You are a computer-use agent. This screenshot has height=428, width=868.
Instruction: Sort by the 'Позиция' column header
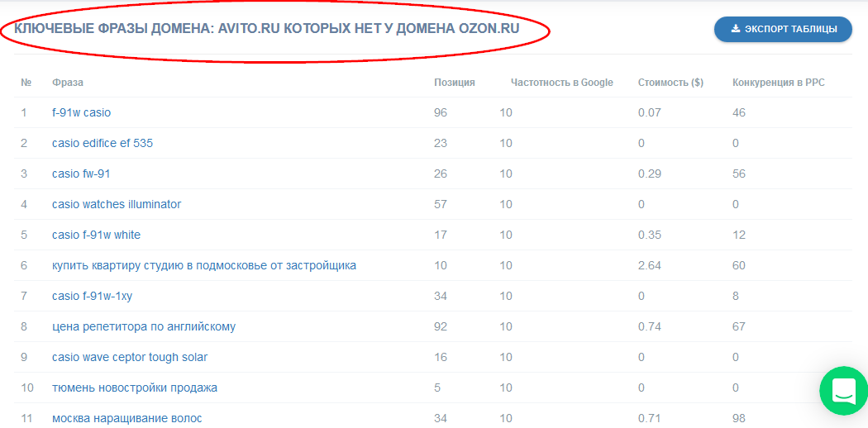[454, 83]
